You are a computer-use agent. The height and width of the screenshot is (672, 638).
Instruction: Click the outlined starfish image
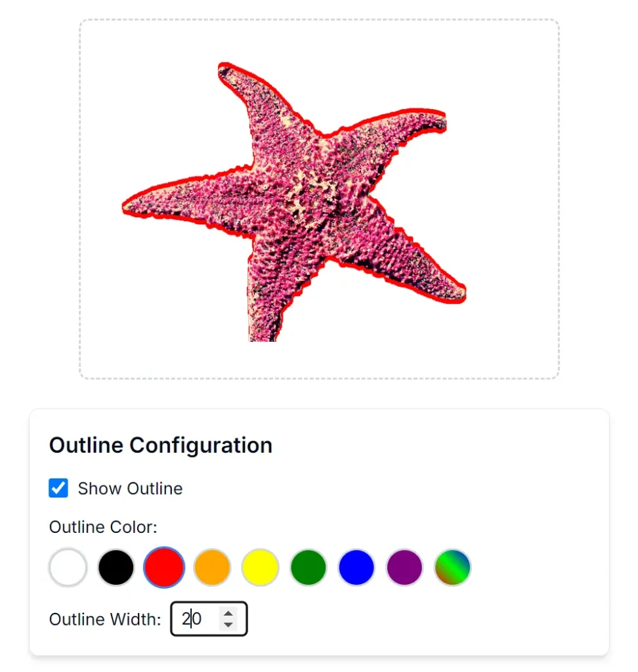point(295,197)
